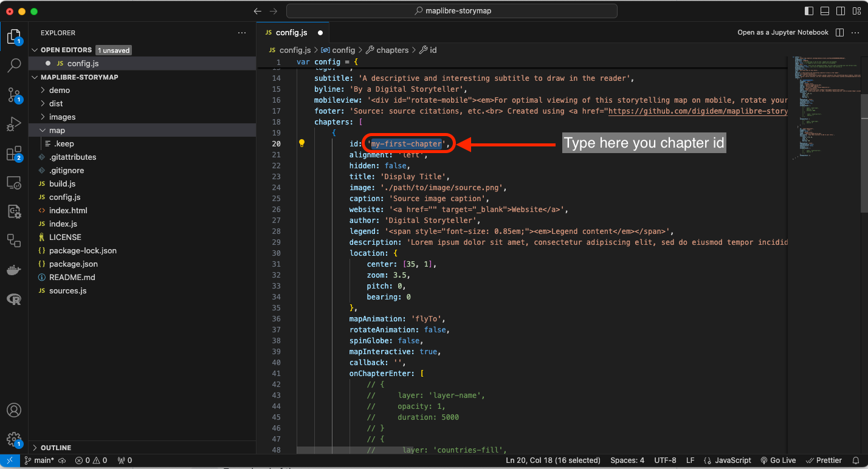Click the lightbulb code action icon

coord(301,144)
